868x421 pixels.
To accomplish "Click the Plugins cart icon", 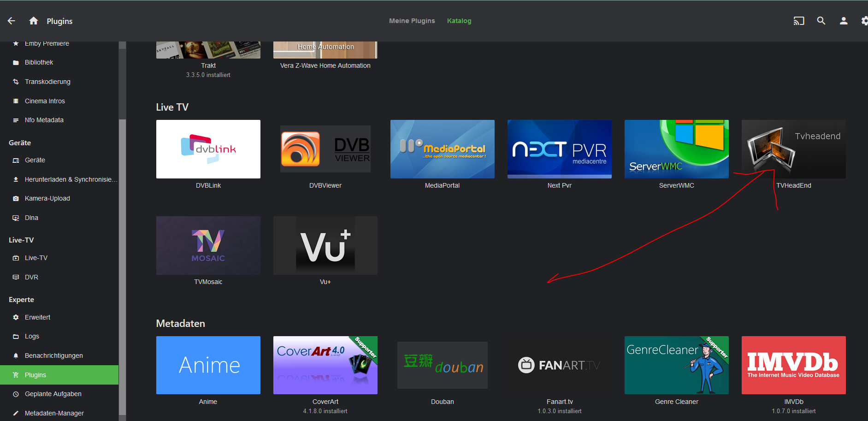I will (16, 375).
